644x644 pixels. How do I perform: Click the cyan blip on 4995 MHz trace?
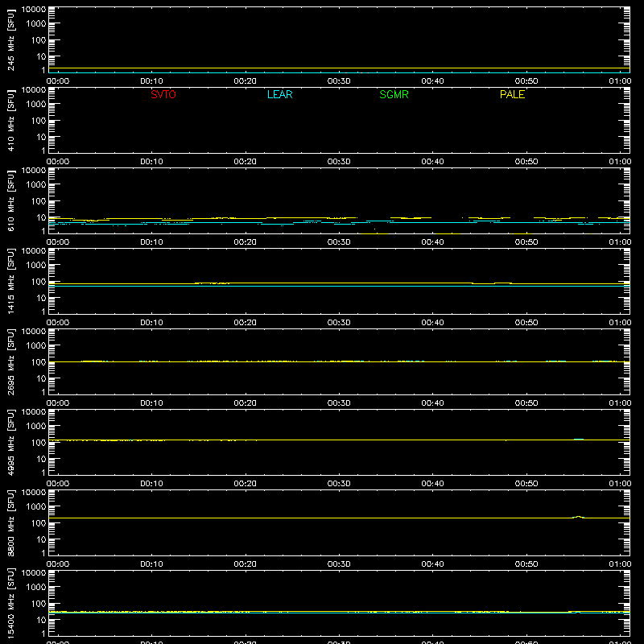coord(579,439)
